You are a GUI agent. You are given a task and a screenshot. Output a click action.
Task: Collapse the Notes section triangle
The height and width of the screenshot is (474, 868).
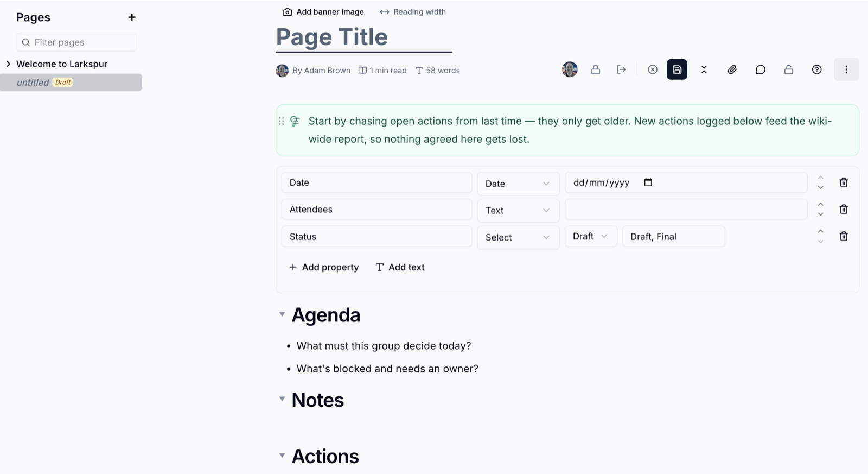282,399
